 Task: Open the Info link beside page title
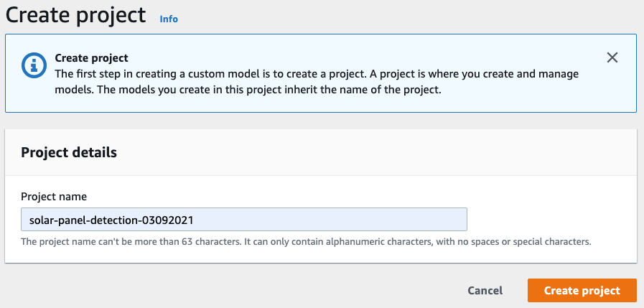tap(169, 19)
